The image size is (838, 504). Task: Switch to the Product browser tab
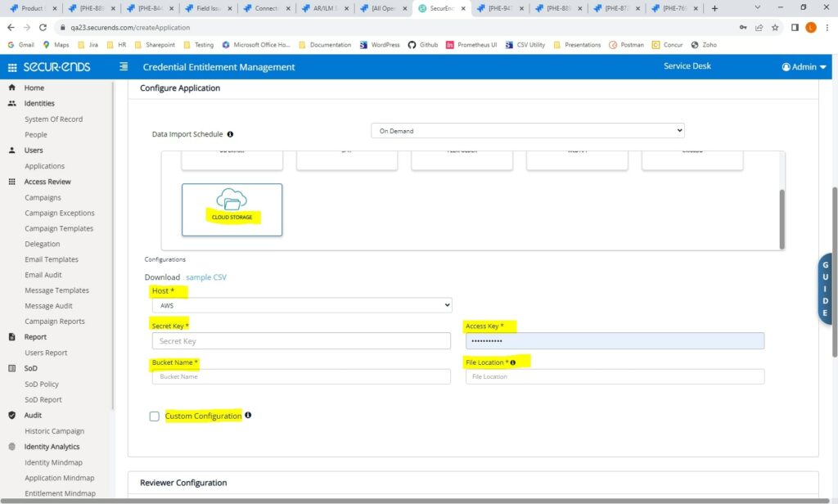click(x=33, y=8)
